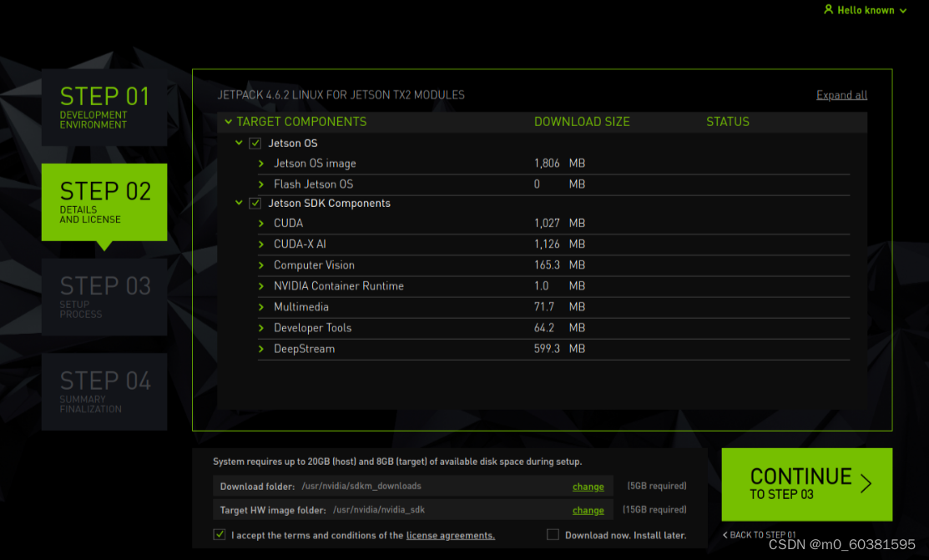
Task: Select Step 02 Details and License
Action: coord(104,202)
